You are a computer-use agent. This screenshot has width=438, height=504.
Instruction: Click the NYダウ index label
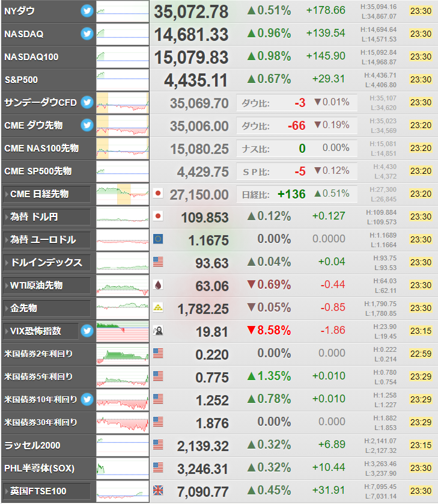[x=19, y=11]
